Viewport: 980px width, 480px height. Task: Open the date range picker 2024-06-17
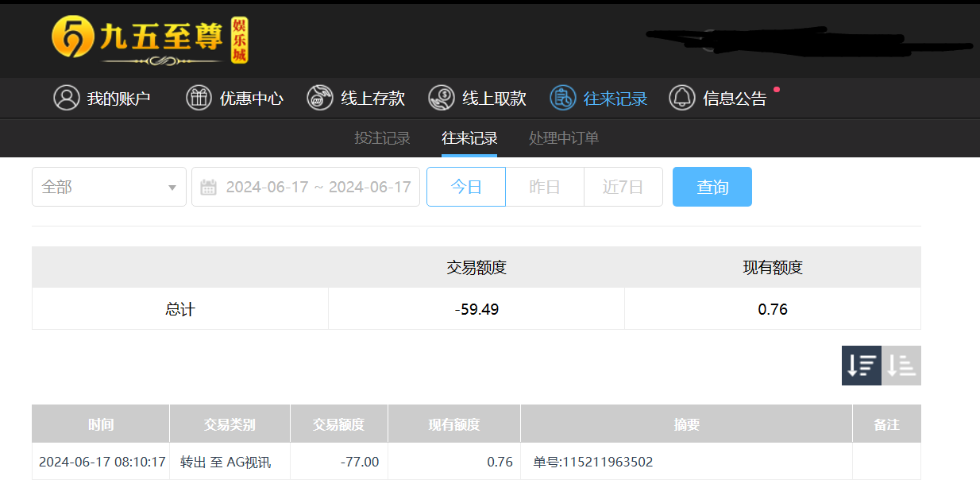pyautogui.click(x=318, y=187)
